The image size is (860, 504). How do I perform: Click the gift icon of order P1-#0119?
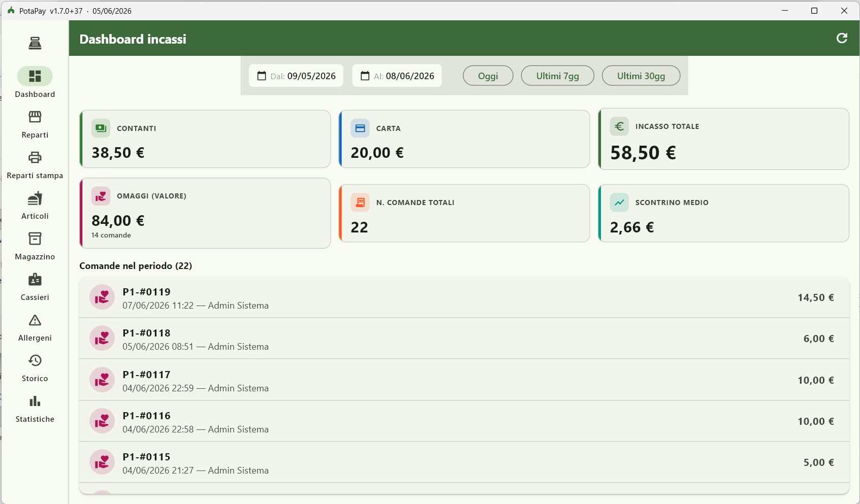click(x=102, y=297)
